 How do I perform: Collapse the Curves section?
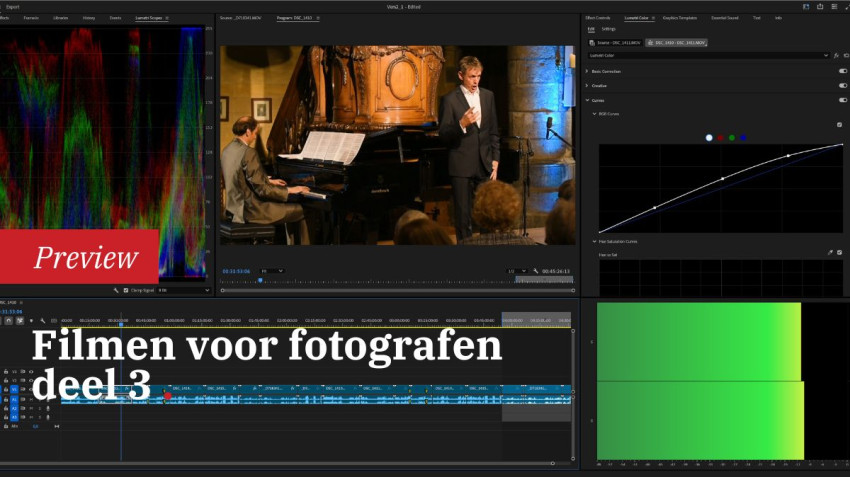coord(587,100)
